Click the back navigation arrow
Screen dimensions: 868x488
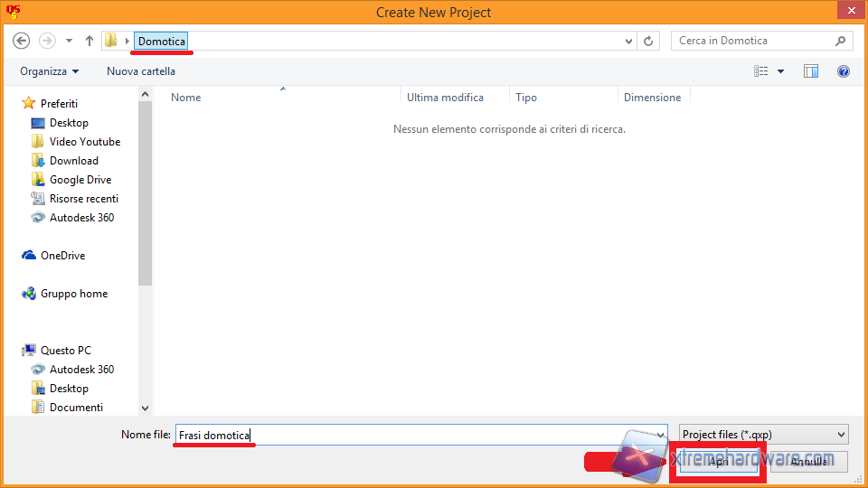point(22,41)
